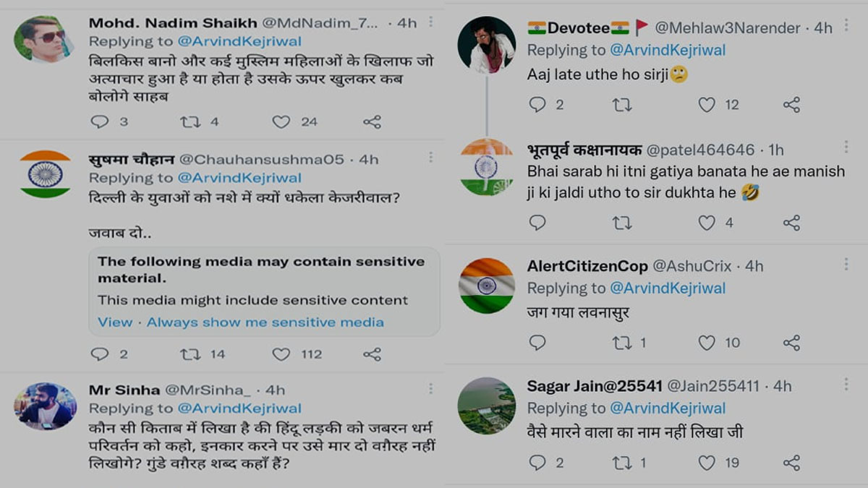Viewport: 868px width, 488px height.
Task: Open more options on AlertCitizenCop's tweet
Action: (x=846, y=265)
